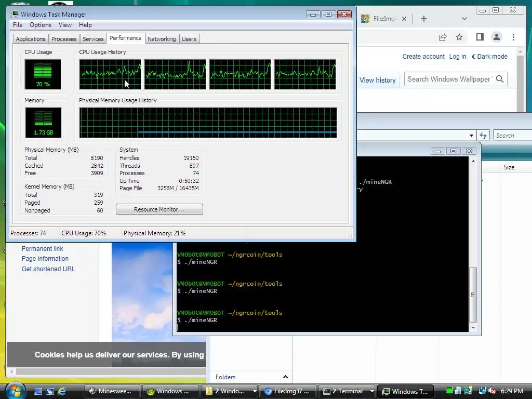Switch to File:Img37 Chrome taskbar button
The height and width of the screenshot is (399, 532).
click(288, 391)
